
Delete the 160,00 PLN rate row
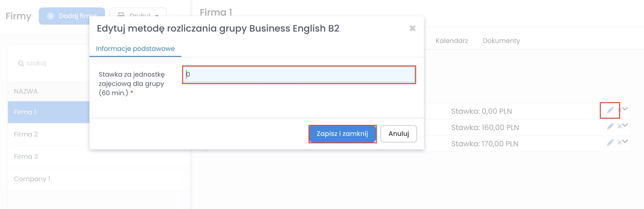tap(619, 126)
